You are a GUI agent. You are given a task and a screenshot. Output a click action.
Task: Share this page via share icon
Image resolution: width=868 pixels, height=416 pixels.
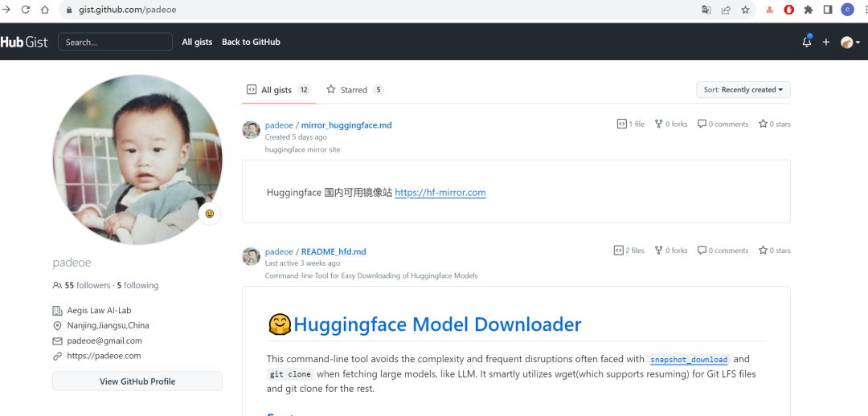click(726, 10)
